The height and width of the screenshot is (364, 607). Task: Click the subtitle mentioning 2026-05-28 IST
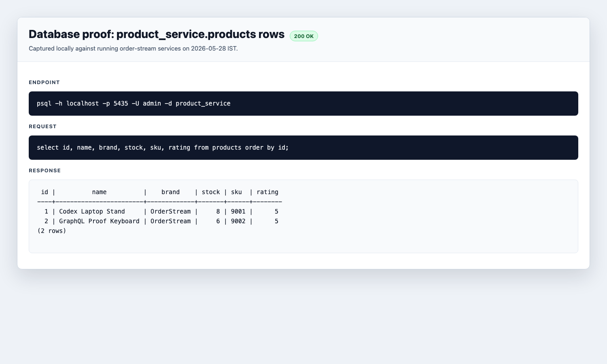tap(133, 49)
